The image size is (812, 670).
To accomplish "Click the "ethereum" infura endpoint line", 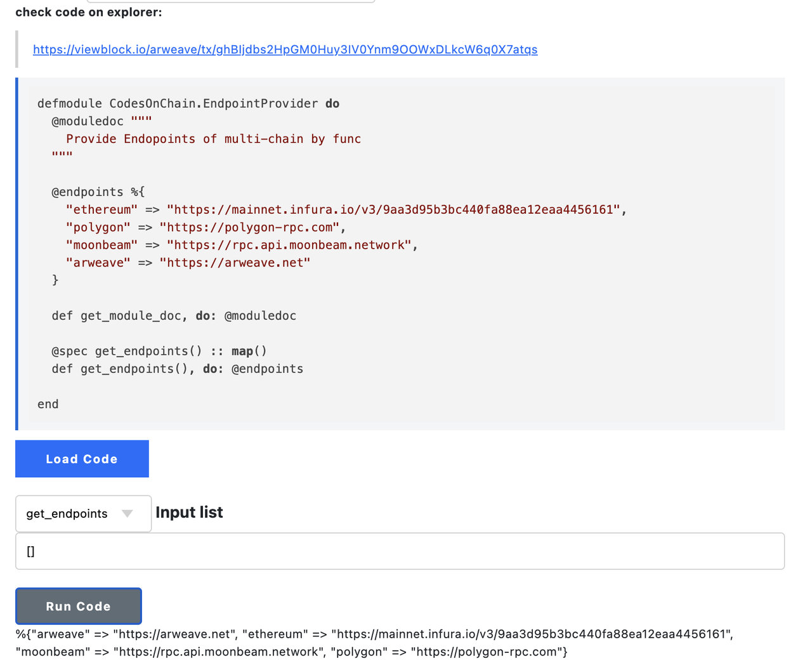I will 346,209.
